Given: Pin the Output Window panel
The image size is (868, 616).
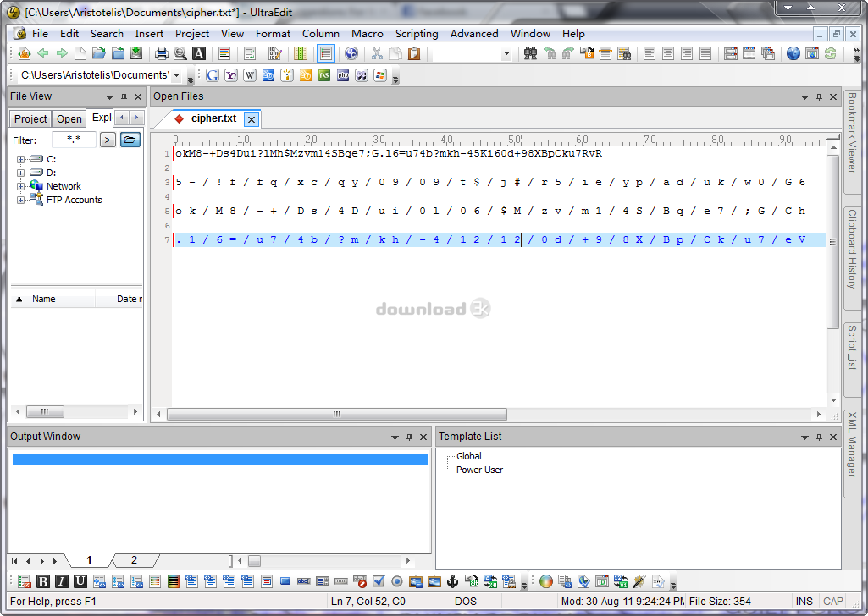Looking at the screenshot, I should tap(410, 437).
